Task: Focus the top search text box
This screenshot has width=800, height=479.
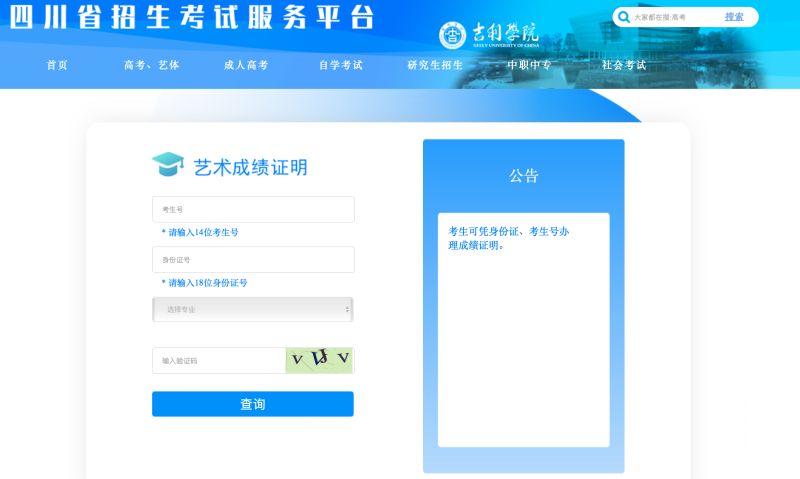Action: point(675,17)
